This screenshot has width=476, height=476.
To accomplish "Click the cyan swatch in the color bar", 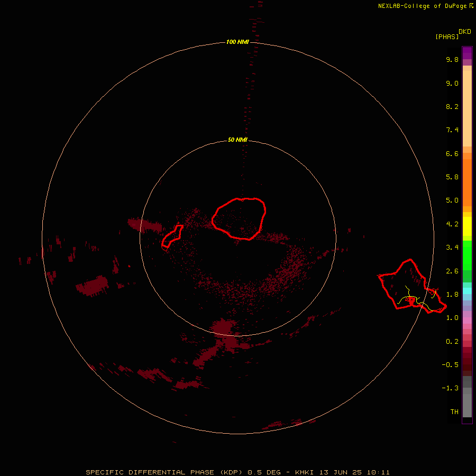I will point(467,291).
